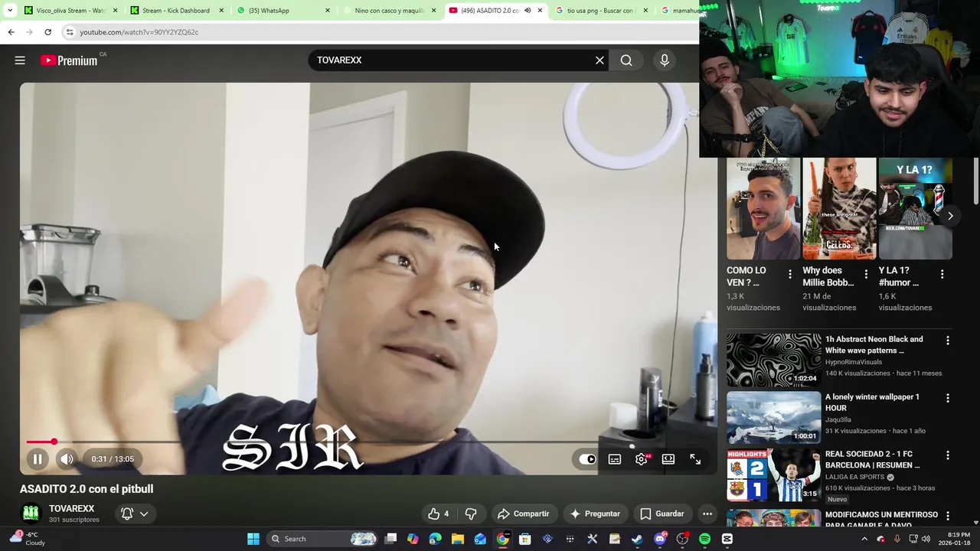Run search with the magnifier button
The width and height of the screenshot is (980, 551).
pos(626,60)
